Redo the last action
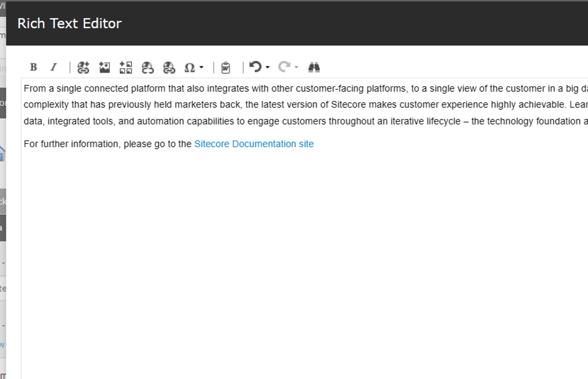This screenshot has height=379, width=588. click(284, 67)
